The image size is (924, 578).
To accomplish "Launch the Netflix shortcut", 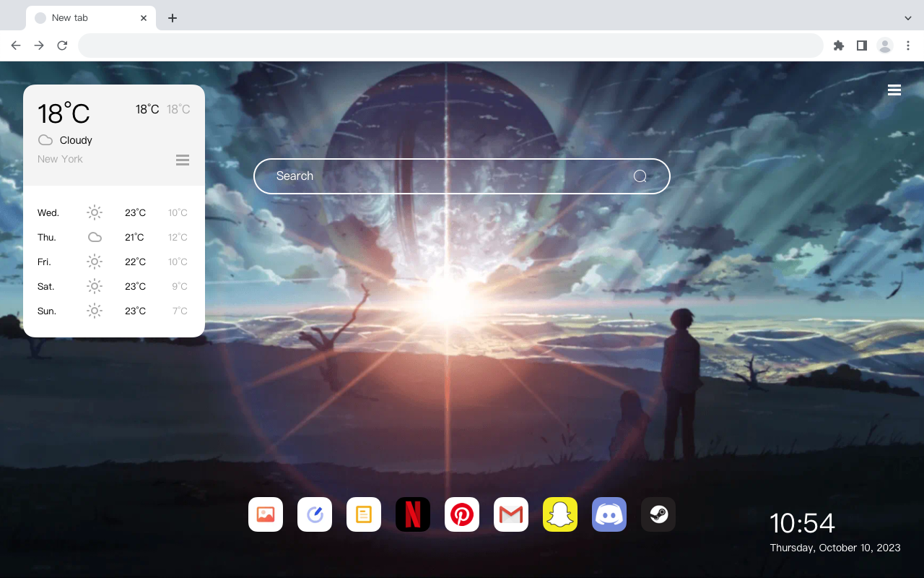I will click(x=413, y=514).
